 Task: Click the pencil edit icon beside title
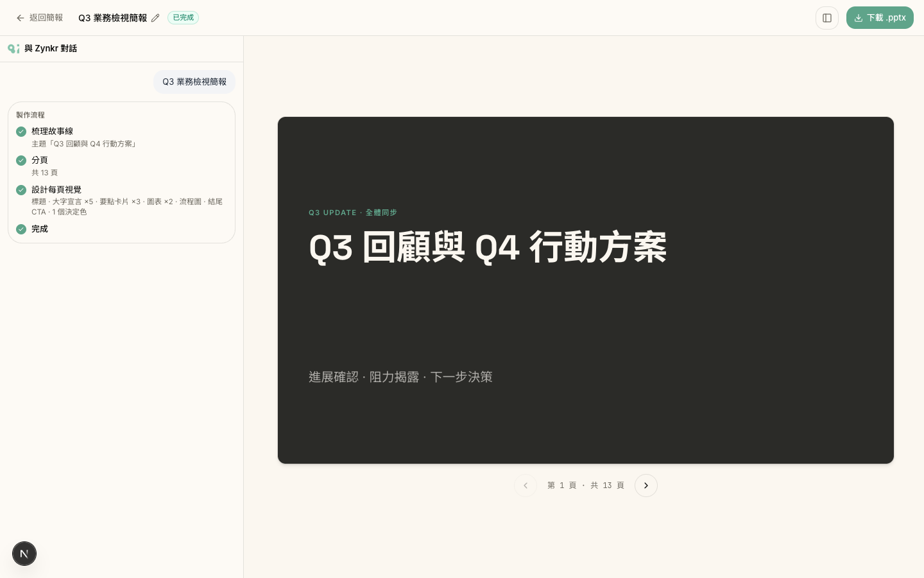(x=155, y=18)
